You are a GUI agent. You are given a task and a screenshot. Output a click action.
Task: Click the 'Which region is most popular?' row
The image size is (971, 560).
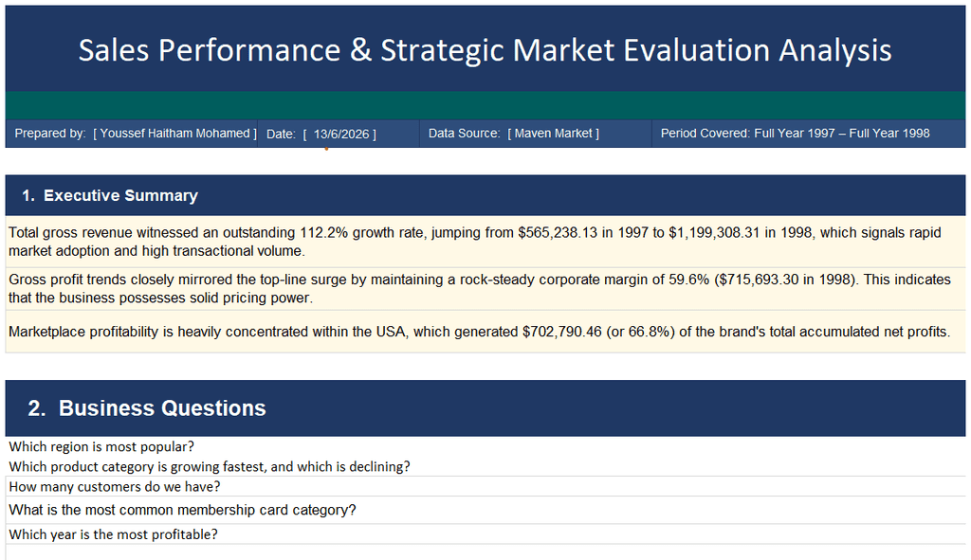(x=485, y=446)
